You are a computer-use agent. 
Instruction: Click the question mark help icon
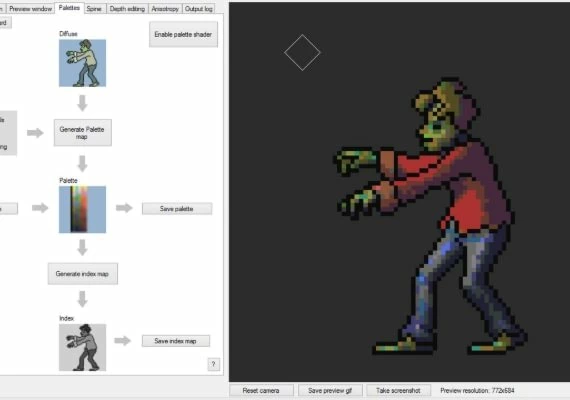(x=214, y=364)
